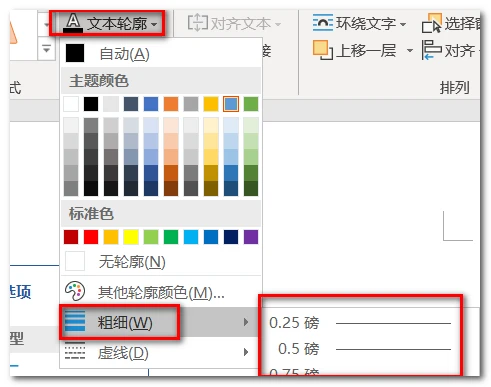
Task: Click the color palette icon
Action: pos(75,291)
